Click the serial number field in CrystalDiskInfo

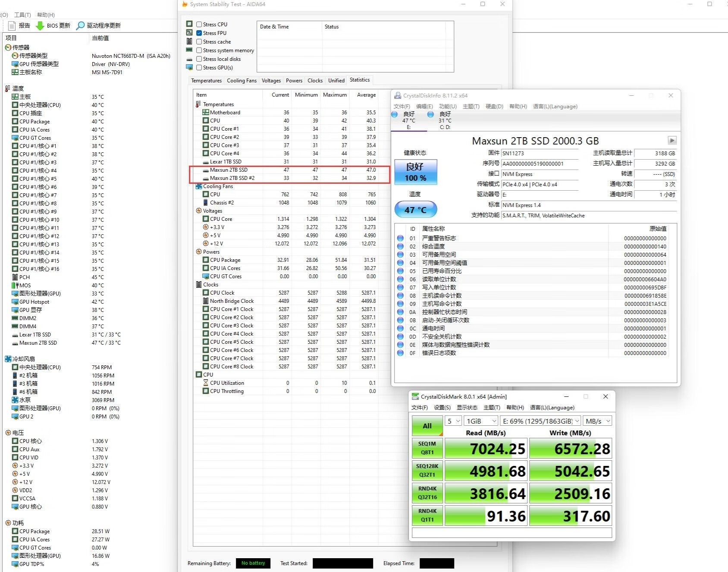(540, 163)
